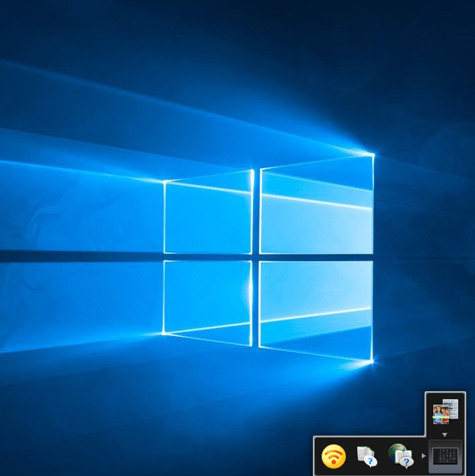Open the globe and book help icon
This screenshot has width=475, height=476.
pos(400,456)
